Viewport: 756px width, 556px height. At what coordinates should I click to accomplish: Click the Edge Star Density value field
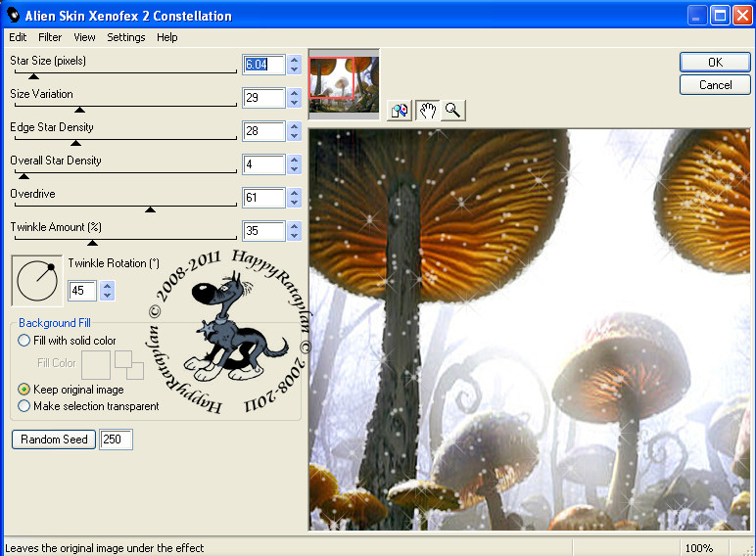click(x=263, y=130)
